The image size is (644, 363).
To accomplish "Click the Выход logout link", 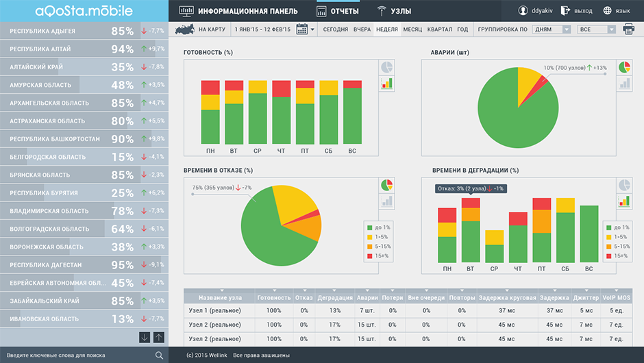I will point(576,11).
